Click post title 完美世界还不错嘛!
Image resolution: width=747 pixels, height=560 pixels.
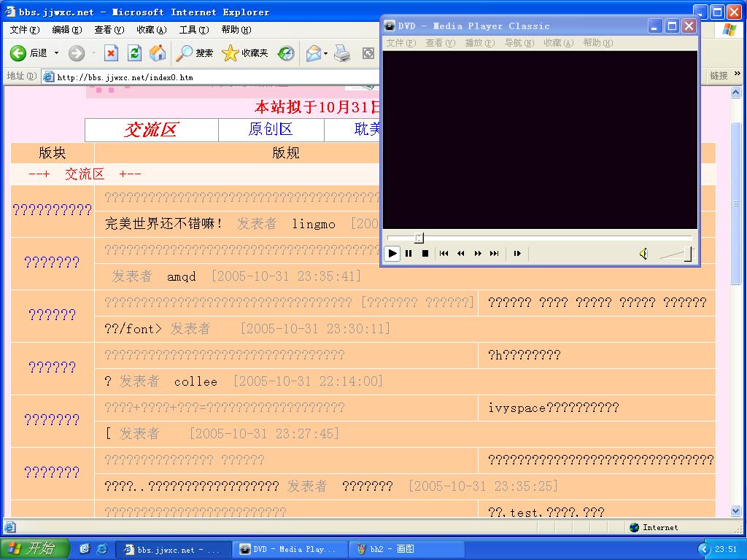pos(163,224)
